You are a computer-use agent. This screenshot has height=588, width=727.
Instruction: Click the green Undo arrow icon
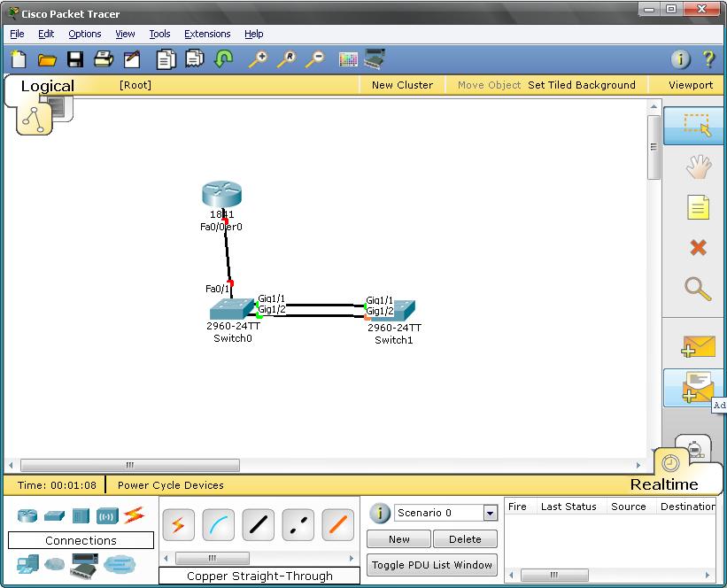click(x=224, y=59)
